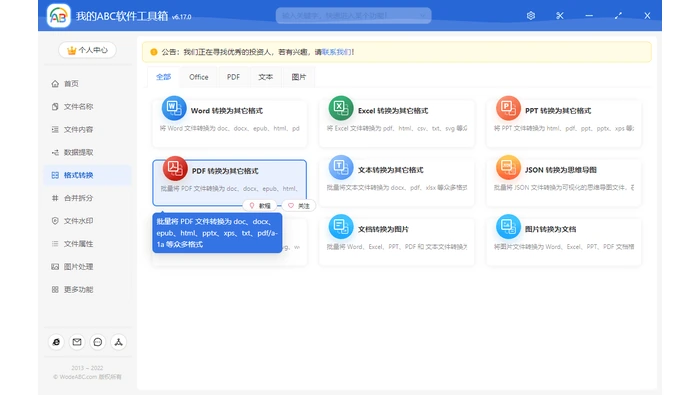Click the ABC toolbox app logo
Image resolution: width=700 pixels, height=395 pixels.
[58, 16]
